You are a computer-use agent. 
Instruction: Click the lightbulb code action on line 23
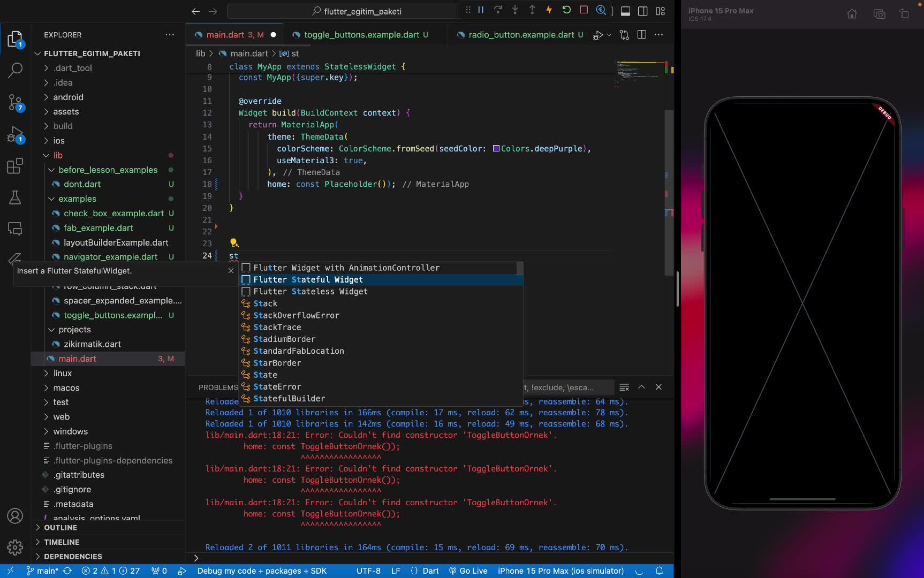tap(234, 243)
